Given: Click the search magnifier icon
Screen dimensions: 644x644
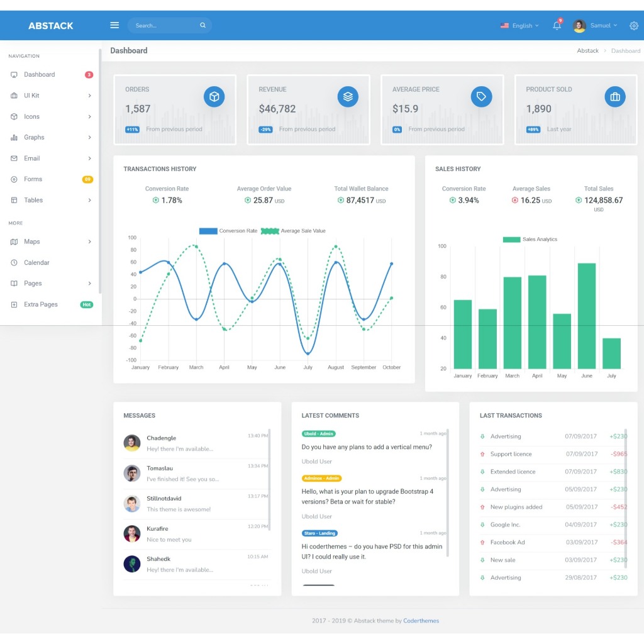Looking at the screenshot, I should coord(202,25).
